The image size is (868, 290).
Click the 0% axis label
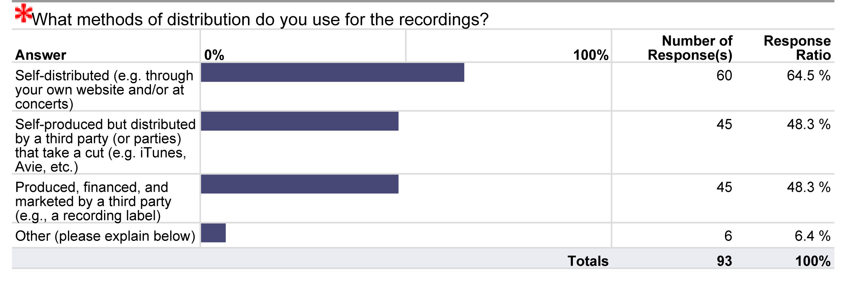(x=214, y=55)
